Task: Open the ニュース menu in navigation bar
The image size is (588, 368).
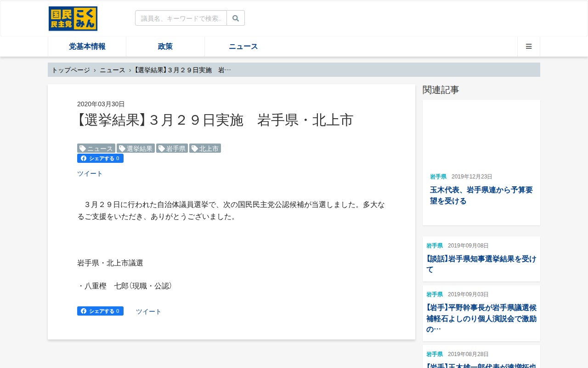Action: click(x=243, y=46)
